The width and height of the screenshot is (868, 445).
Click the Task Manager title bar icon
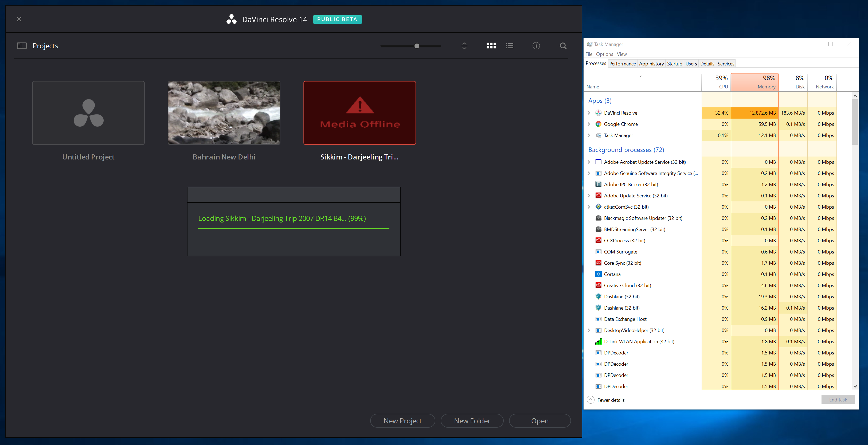tap(589, 44)
